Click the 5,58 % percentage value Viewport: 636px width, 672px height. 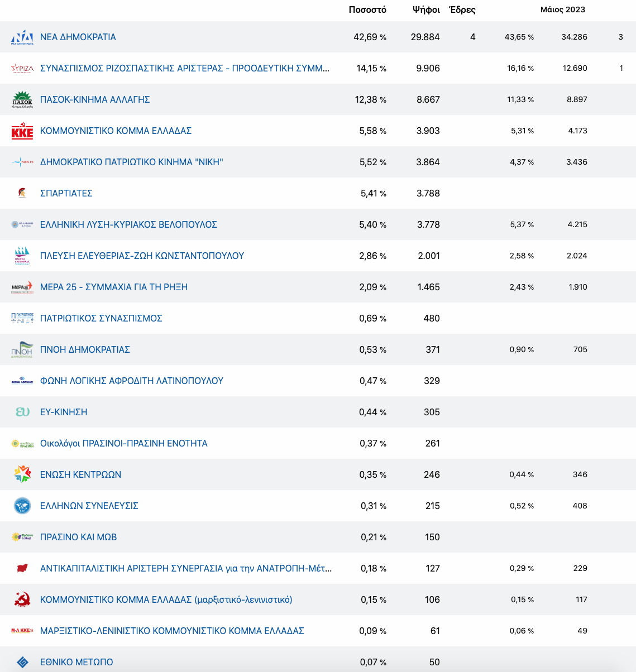click(x=372, y=131)
